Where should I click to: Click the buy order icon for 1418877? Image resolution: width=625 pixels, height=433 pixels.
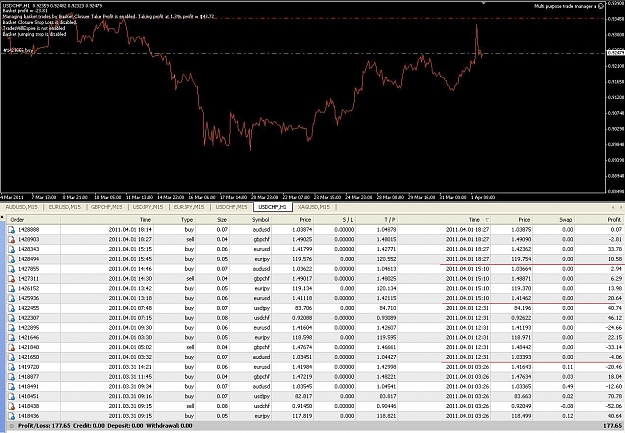[x=12, y=377]
